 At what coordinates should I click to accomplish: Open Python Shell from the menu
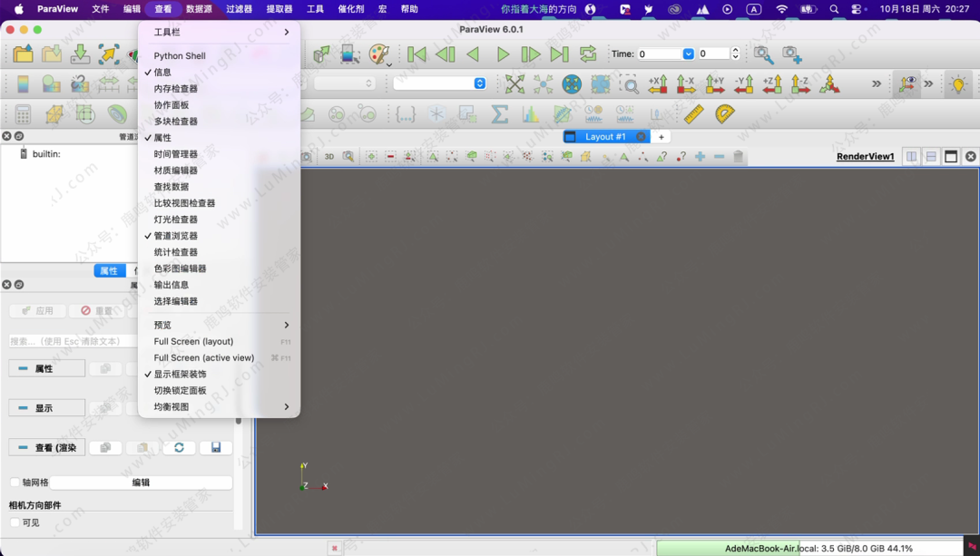pyautogui.click(x=180, y=55)
